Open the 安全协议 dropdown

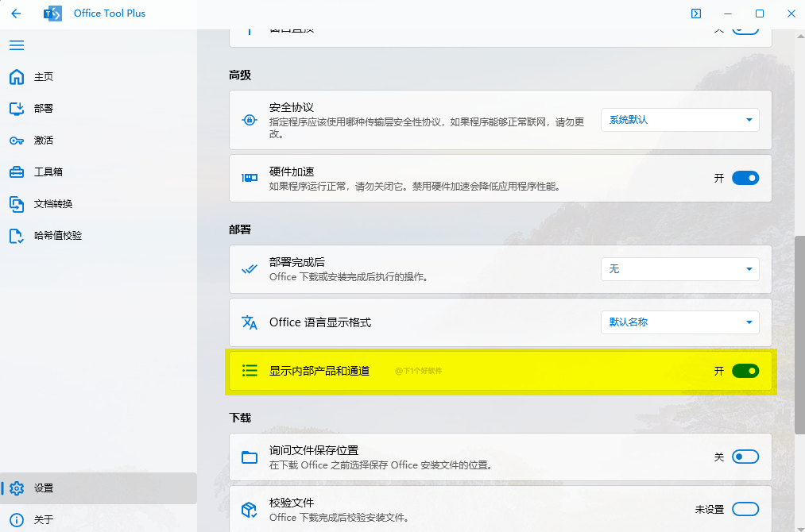click(679, 120)
